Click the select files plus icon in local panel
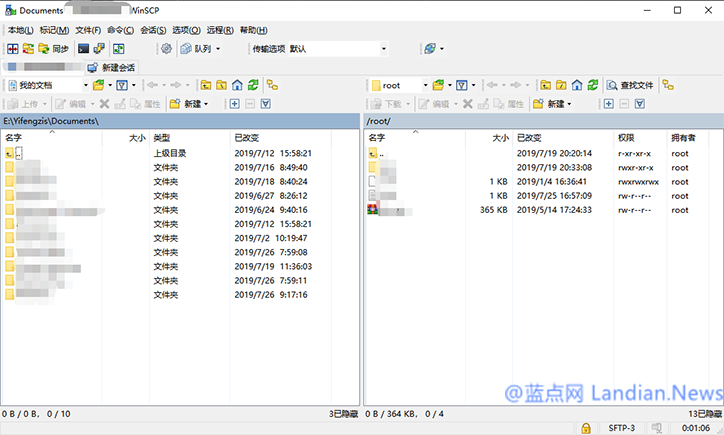This screenshot has width=724, height=435. pos(234,103)
